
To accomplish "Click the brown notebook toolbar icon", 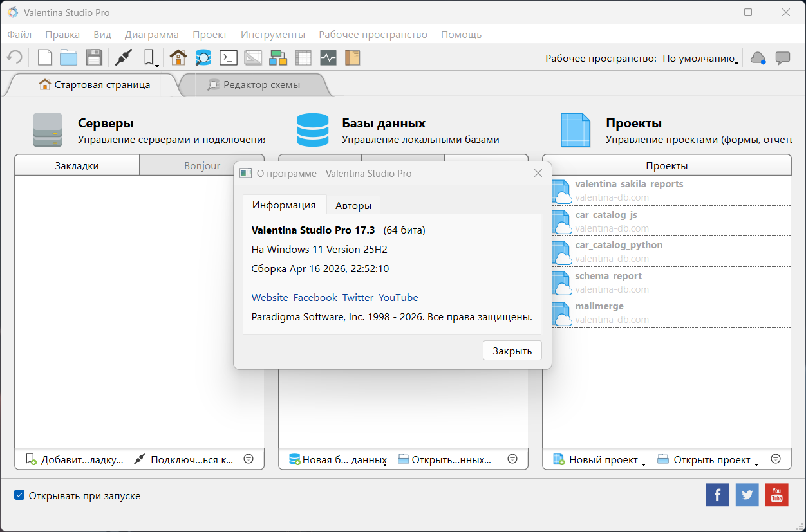I will click(352, 57).
